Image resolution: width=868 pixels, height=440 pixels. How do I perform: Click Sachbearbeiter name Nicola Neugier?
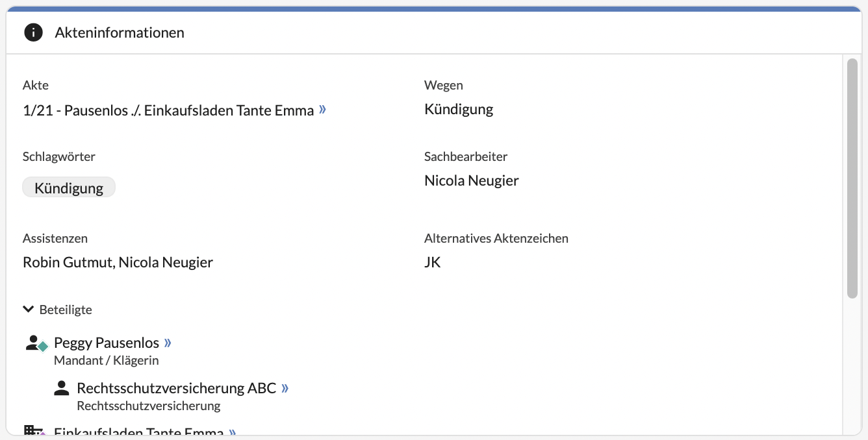tap(471, 180)
